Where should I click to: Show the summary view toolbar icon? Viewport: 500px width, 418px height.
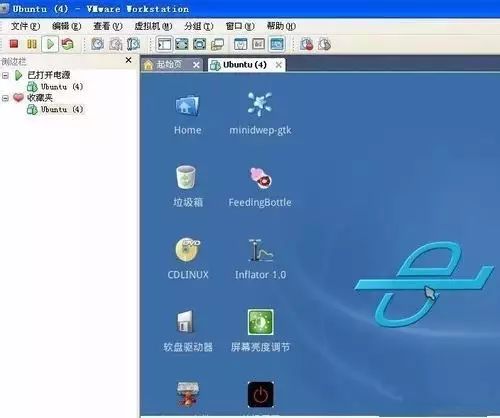point(241,44)
